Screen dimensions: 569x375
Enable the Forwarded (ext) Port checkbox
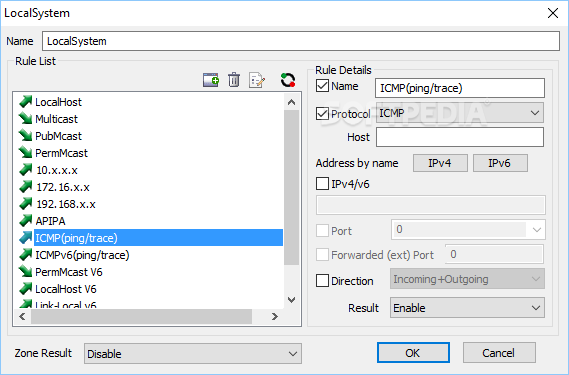322,254
